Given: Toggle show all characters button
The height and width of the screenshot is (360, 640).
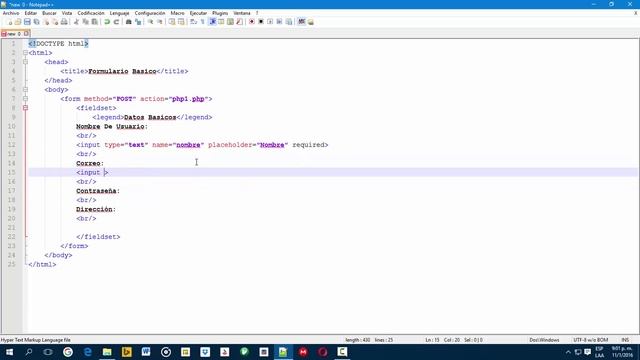Looking at the screenshot, I should tap(203, 22).
